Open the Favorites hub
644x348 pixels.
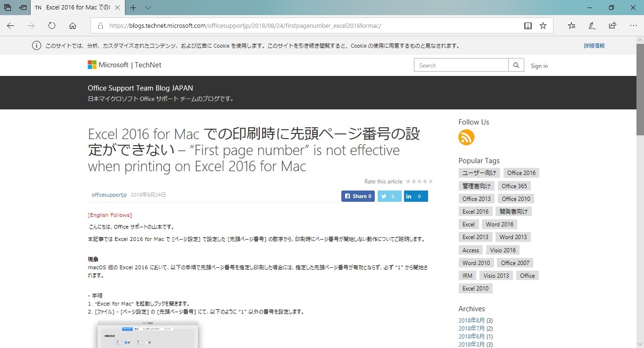click(571, 25)
